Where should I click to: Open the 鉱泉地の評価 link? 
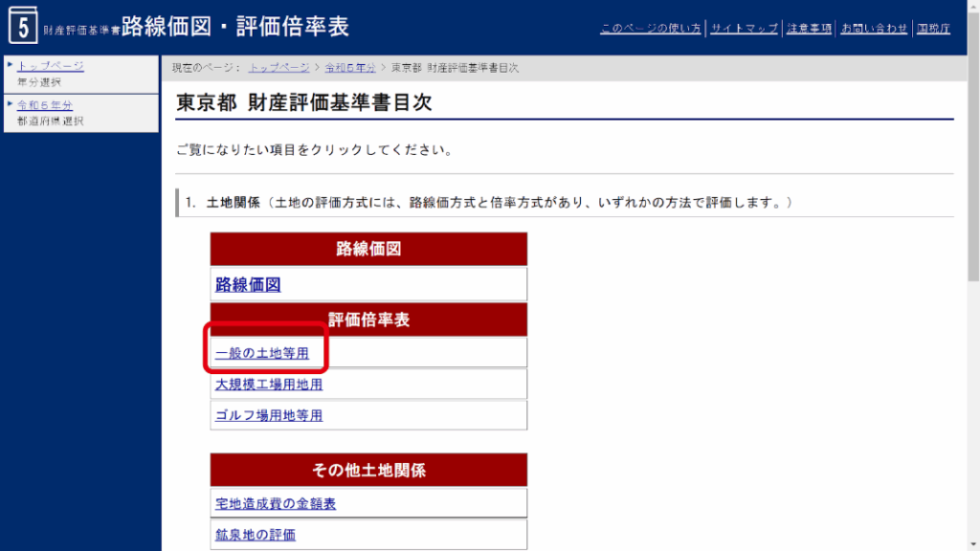(256, 535)
